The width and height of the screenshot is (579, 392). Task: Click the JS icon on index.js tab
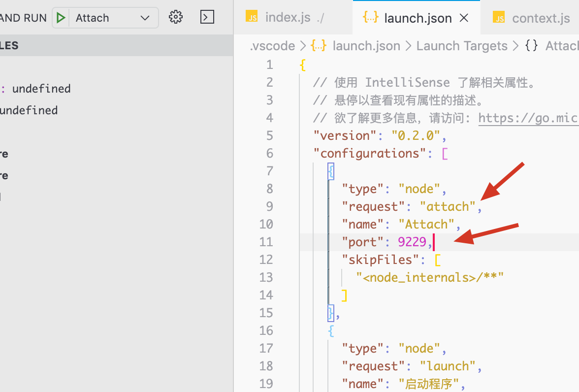[252, 17]
